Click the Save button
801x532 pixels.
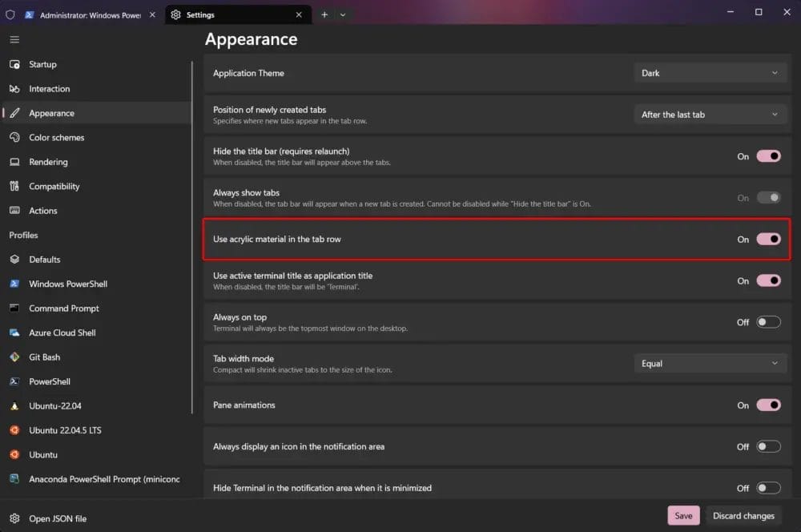(x=683, y=516)
